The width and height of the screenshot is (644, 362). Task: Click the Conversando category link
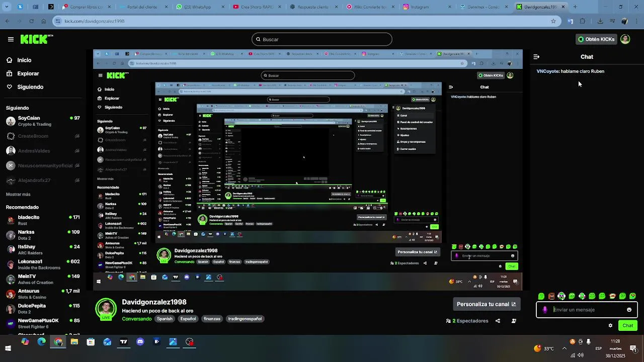point(136,319)
